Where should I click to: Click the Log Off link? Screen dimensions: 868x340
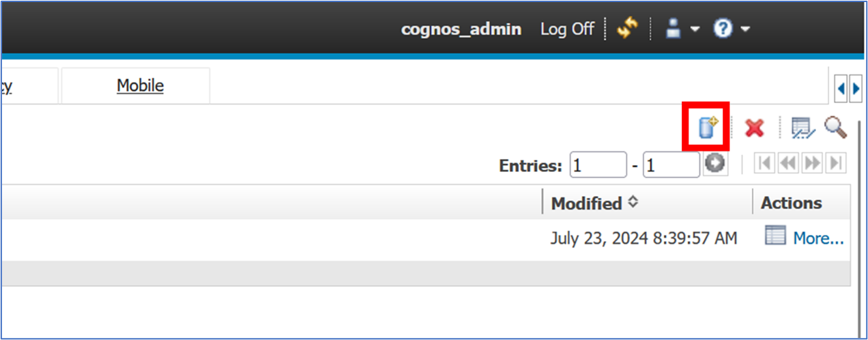tap(567, 29)
